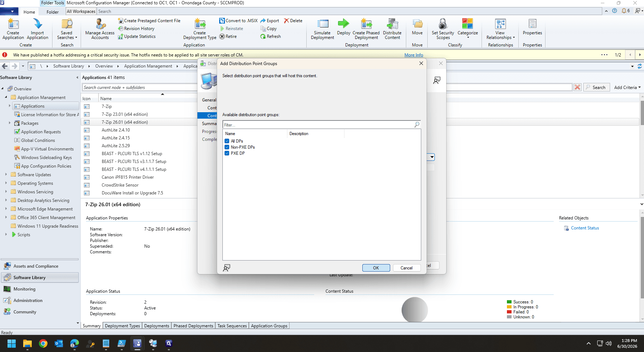The image size is (644, 352).
Task: Expand the Software Updates tree node
Action: (6, 174)
